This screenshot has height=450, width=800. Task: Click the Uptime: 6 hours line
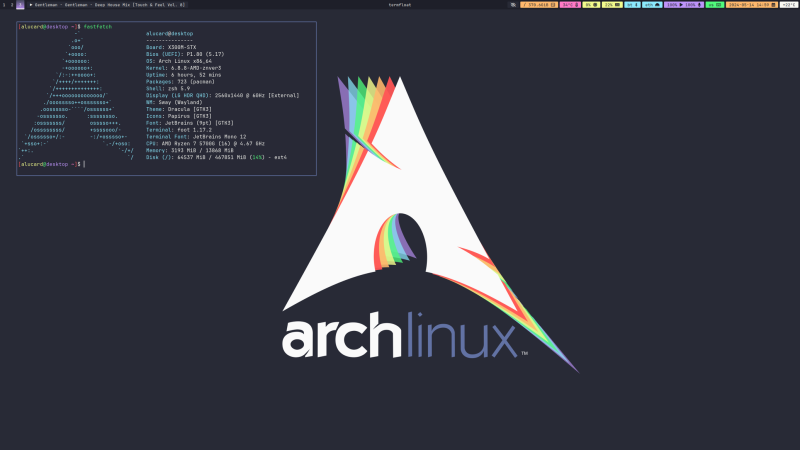click(x=183, y=75)
